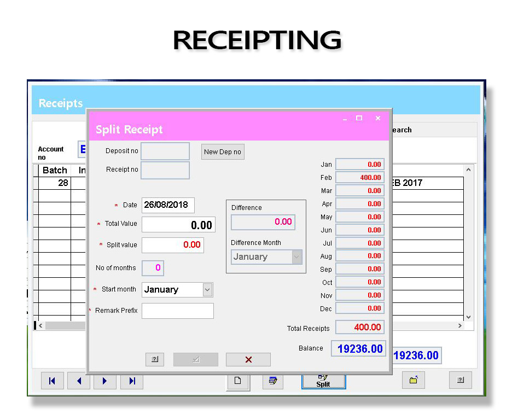Maximize the Split Receipt dialog
The width and height of the screenshot is (512, 420).
[x=359, y=118]
